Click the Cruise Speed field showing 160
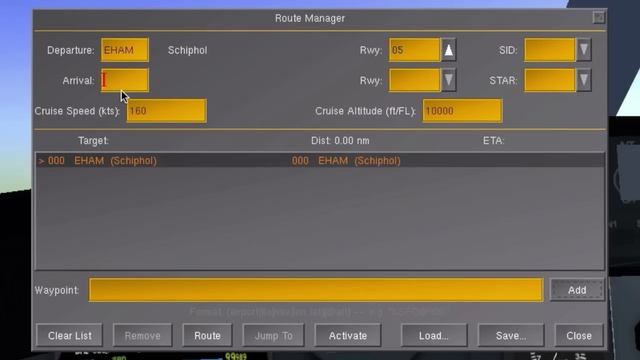The height and width of the screenshot is (360, 640). pyautogui.click(x=167, y=111)
